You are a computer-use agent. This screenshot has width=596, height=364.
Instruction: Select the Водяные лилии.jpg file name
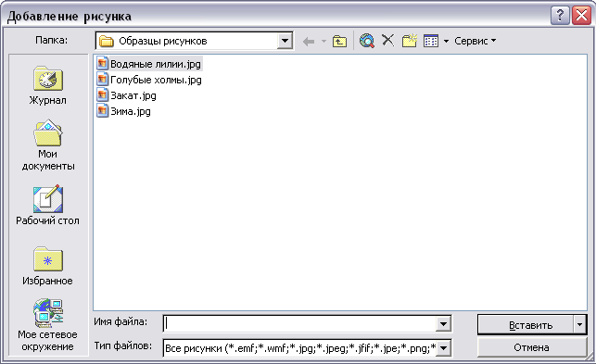click(156, 64)
